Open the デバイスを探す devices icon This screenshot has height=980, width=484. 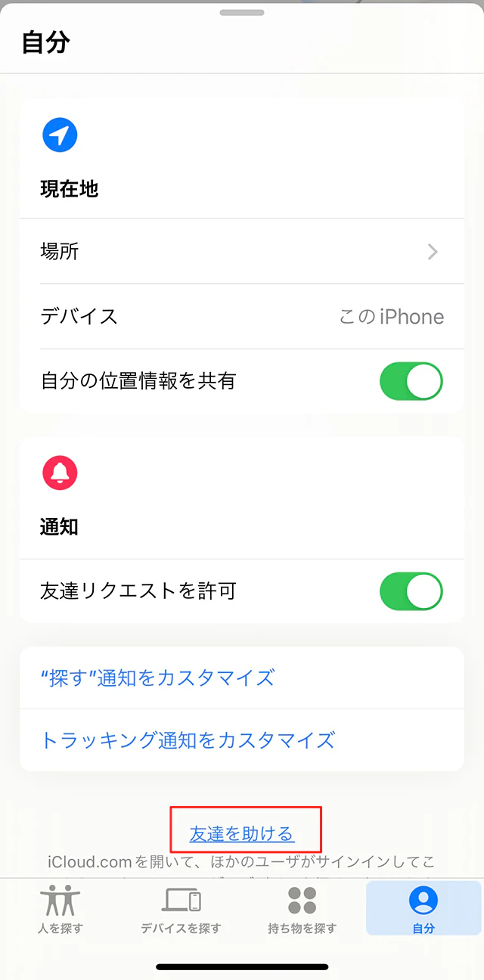coord(181,901)
